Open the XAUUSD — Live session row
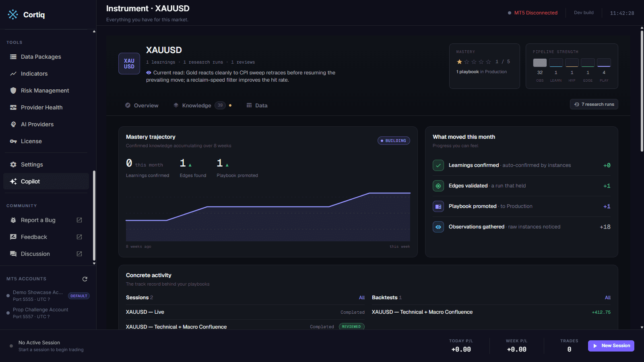The height and width of the screenshot is (362, 644). click(245, 312)
